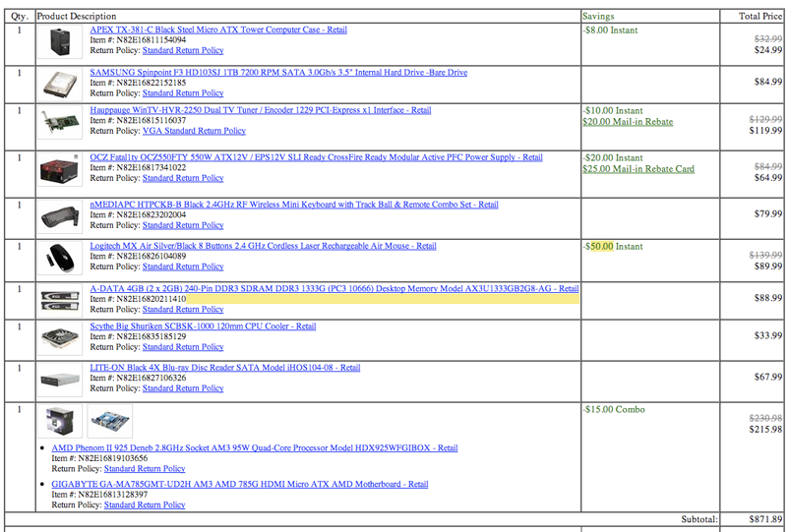This screenshot has height=532, width=790.
Task: Open Standard Return Policy for OCZ power supply
Action: [x=183, y=178]
